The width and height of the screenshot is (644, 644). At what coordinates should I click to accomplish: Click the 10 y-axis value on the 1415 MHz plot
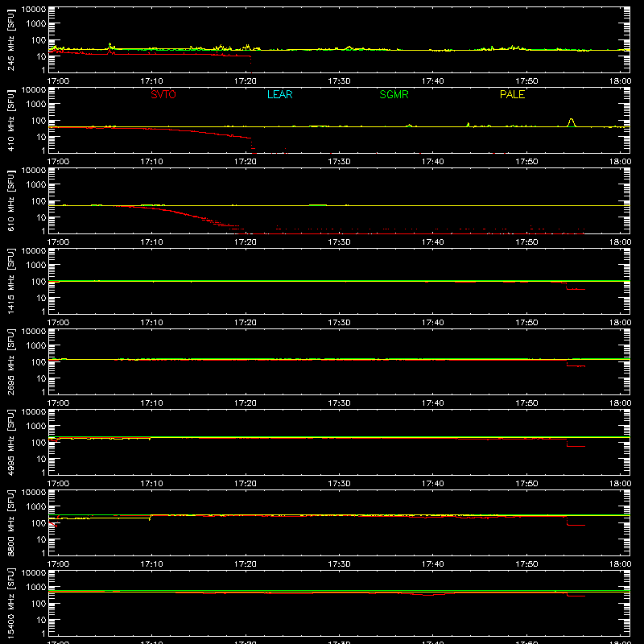[x=41, y=298]
